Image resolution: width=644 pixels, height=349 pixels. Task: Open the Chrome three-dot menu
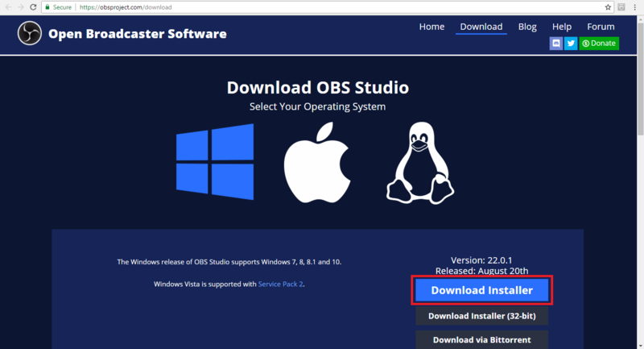coord(634,7)
